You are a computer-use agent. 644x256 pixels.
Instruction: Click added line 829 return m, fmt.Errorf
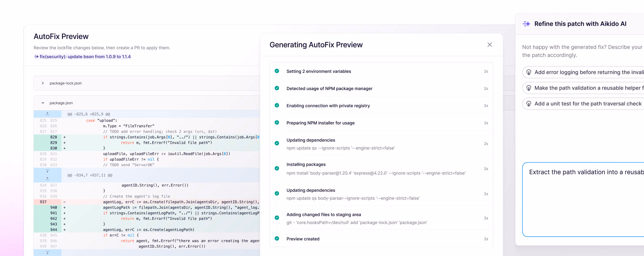click(166, 143)
